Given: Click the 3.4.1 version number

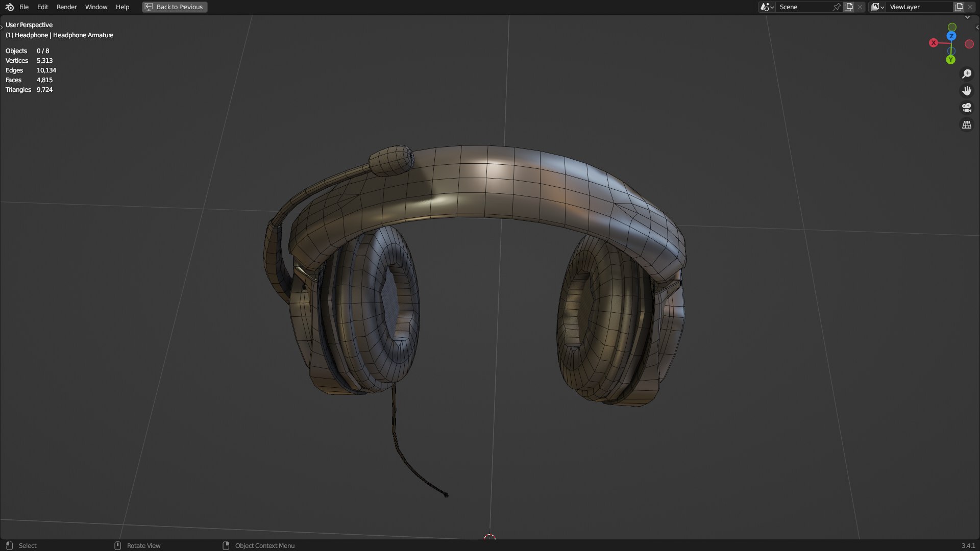Looking at the screenshot, I should (x=968, y=546).
